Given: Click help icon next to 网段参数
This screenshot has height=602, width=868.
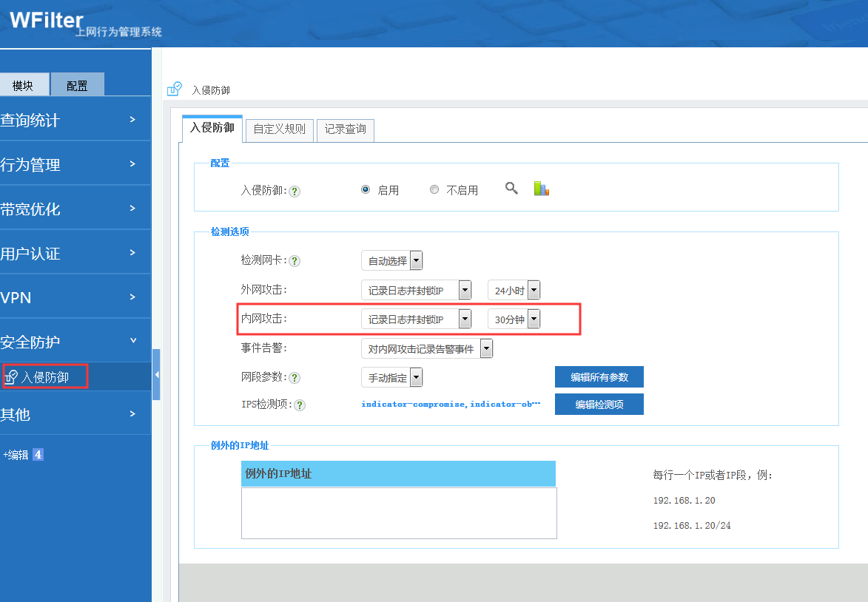Looking at the screenshot, I should 295,378.
